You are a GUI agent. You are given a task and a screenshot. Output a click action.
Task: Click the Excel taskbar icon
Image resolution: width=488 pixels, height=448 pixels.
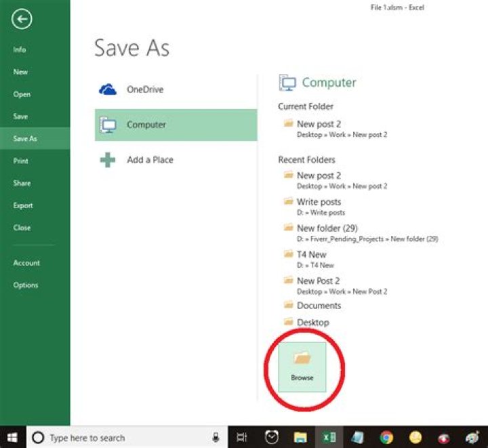(x=329, y=437)
